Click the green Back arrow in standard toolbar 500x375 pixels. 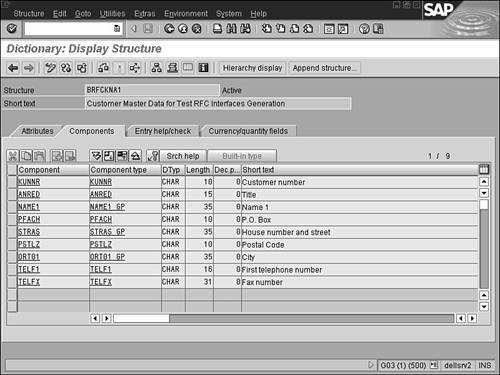(x=169, y=29)
